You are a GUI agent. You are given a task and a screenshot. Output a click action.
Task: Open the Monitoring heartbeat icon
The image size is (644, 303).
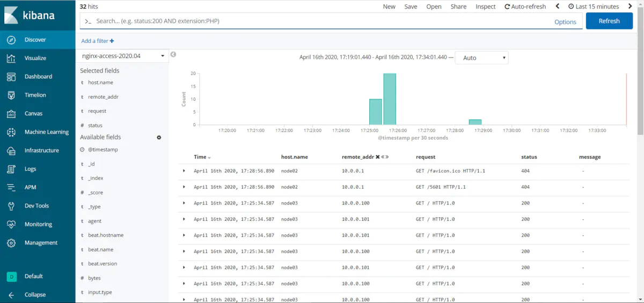(x=11, y=225)
